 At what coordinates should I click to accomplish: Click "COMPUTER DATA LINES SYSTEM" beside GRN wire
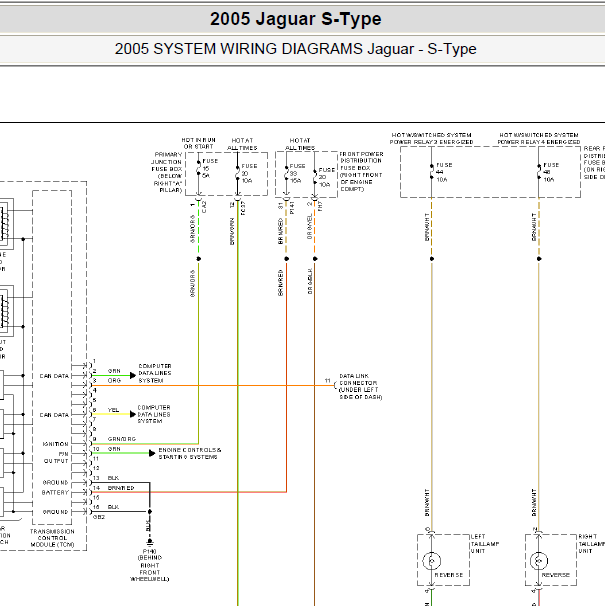pos(155,373)
